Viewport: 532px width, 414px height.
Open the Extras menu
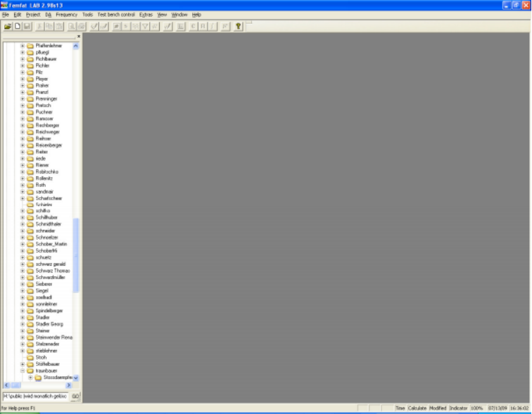point(146,15)
